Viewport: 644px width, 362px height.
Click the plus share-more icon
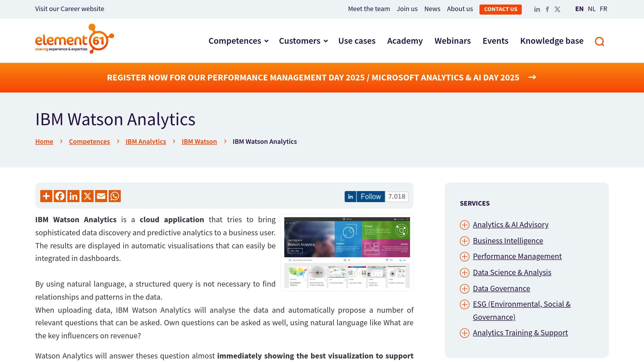tap(46, 196)
